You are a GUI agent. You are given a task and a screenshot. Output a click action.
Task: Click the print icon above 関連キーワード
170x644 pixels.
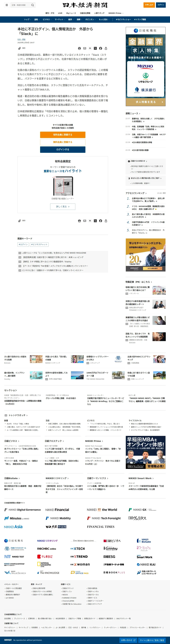[x=79, y=221]
